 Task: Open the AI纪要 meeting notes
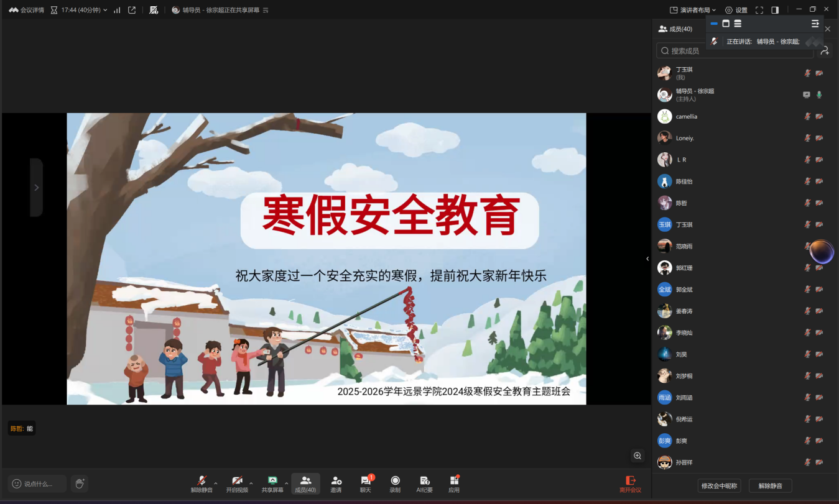(x=425, y=483)
